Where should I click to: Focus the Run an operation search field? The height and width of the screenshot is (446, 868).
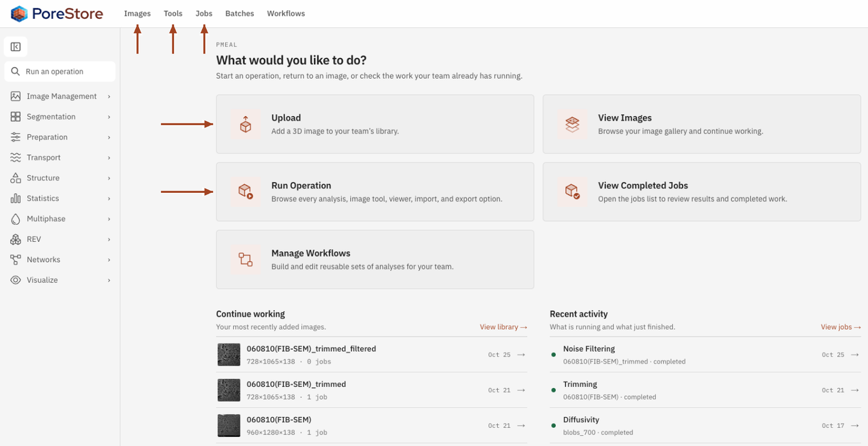click(60, 72)
